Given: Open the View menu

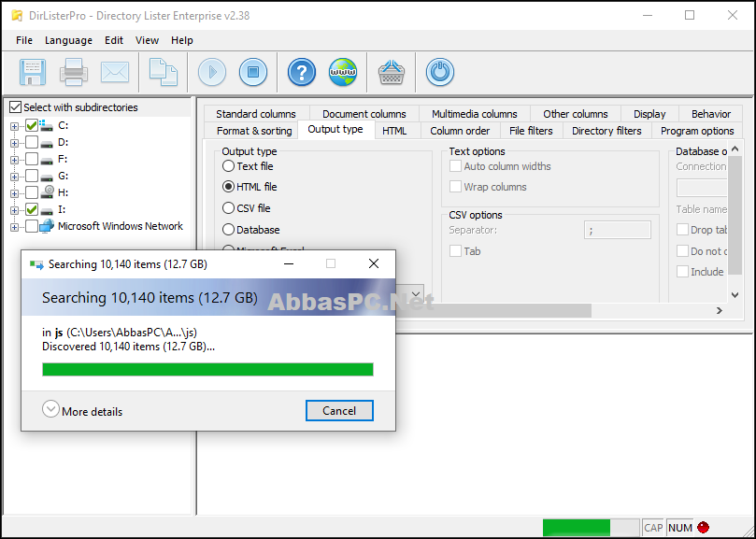Looking at the screenshot, I should point(147,40).
